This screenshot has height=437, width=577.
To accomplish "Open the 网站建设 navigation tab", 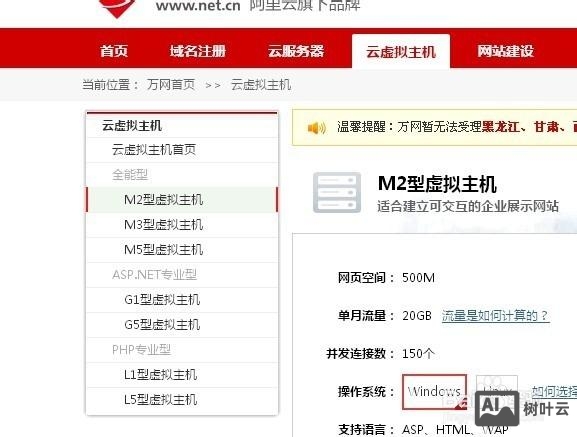I will tap(505, 51).
